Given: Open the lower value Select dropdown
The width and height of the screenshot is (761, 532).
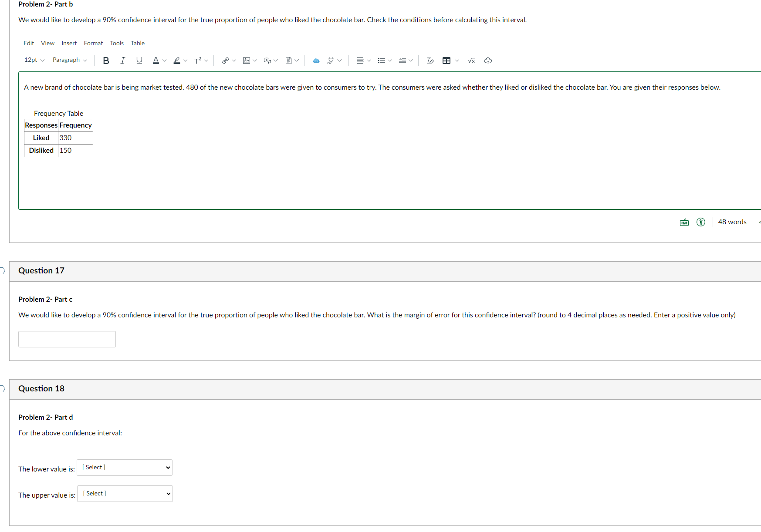Looking at the screenshot, I should pyautogui.click(x=125, y=468).
